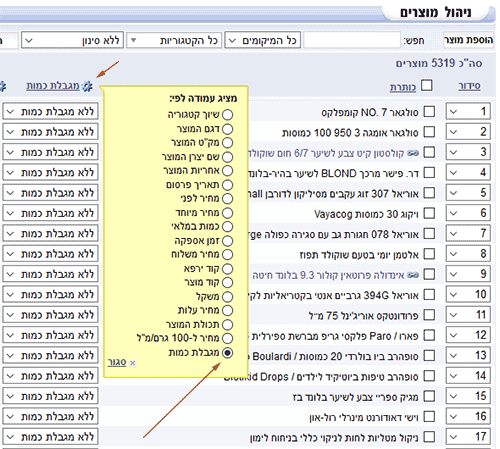Select דגם המוצר radio option
This screenshot has height=449, width=500.
(227, 129)
